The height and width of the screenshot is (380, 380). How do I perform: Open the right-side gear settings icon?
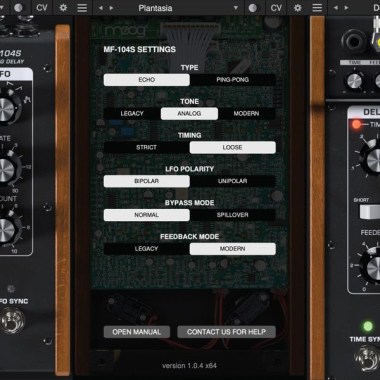298,8
